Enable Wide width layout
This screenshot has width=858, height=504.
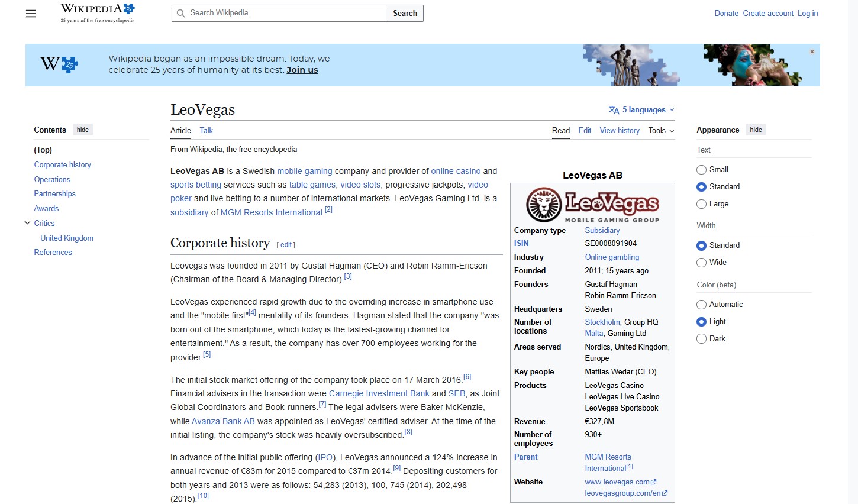(701, 262)
